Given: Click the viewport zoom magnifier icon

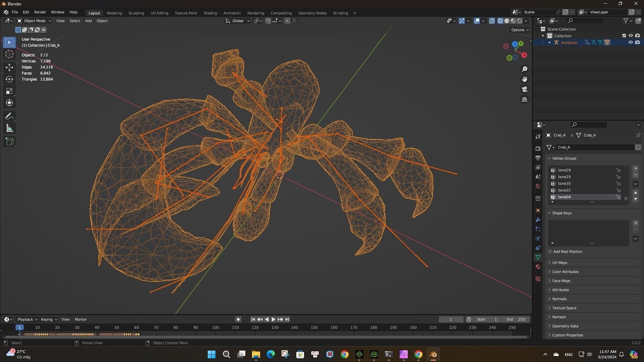Looking at the screenshot, I should click(524, 69).
